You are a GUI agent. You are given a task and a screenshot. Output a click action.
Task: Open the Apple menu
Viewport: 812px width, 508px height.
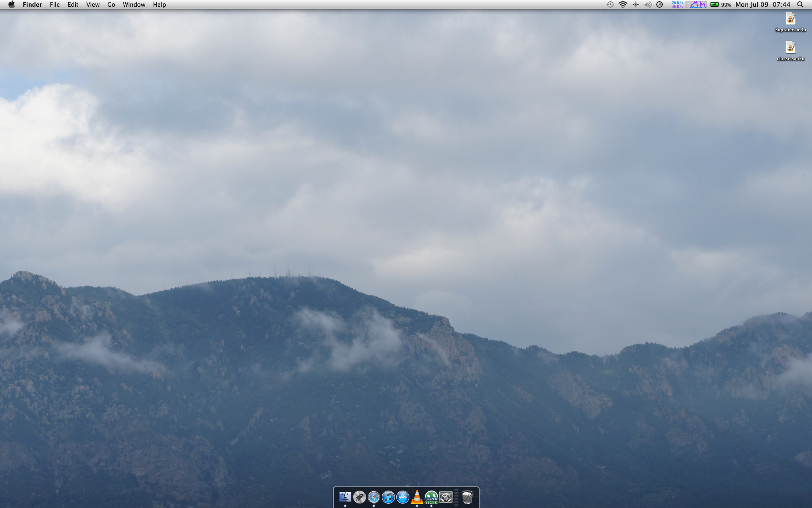click(x=11, y=5)
